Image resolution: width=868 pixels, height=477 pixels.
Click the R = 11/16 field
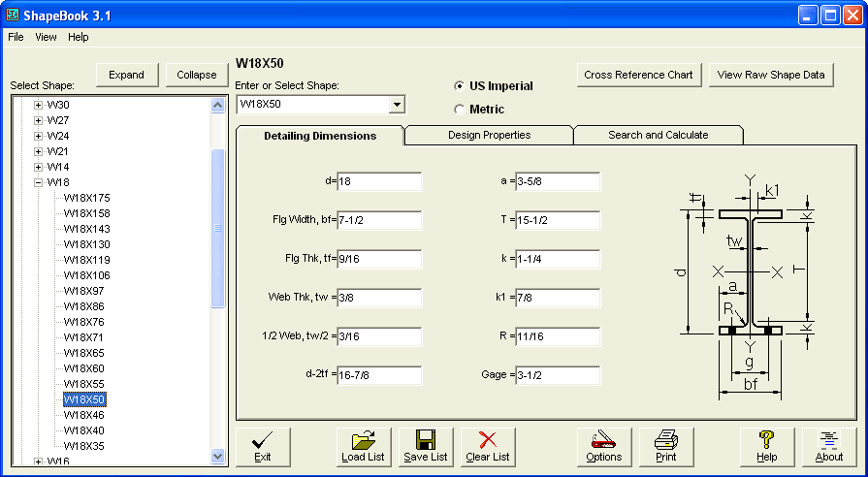coord(558,336)
